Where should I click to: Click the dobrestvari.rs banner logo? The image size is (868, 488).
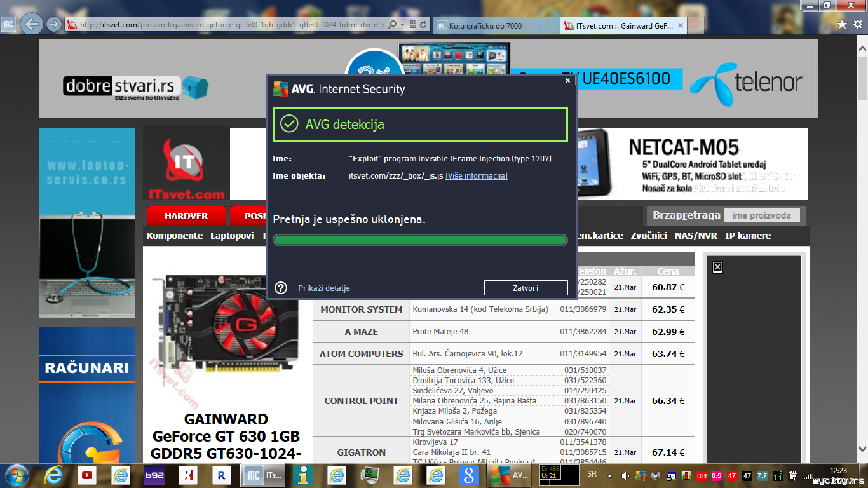[136, 86]
